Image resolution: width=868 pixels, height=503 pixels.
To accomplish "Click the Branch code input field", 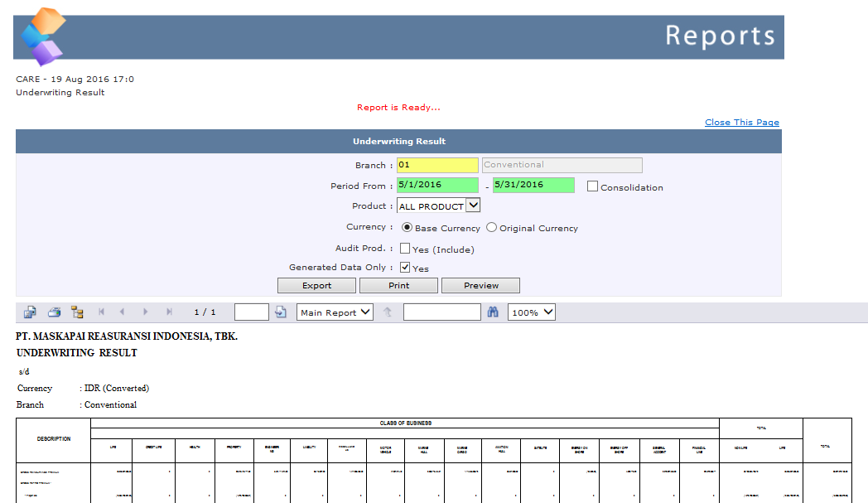I will tap(437, 165).
